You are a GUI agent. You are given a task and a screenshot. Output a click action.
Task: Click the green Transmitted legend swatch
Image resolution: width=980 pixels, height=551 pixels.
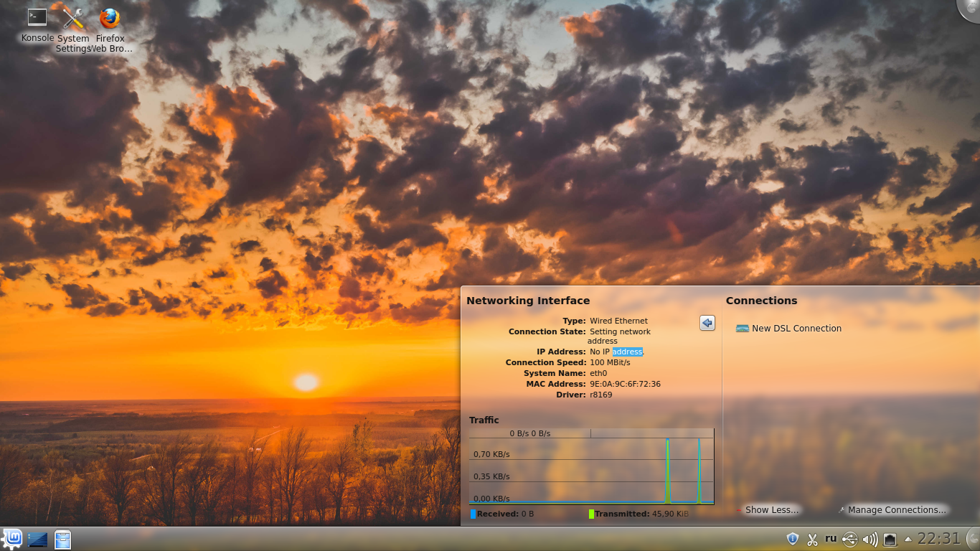coord(591,514)
